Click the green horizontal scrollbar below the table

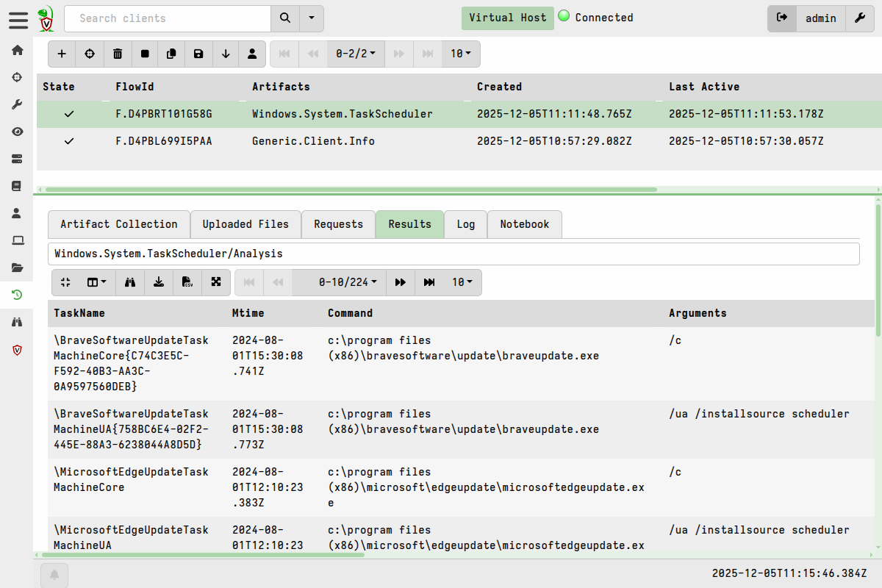345,190
